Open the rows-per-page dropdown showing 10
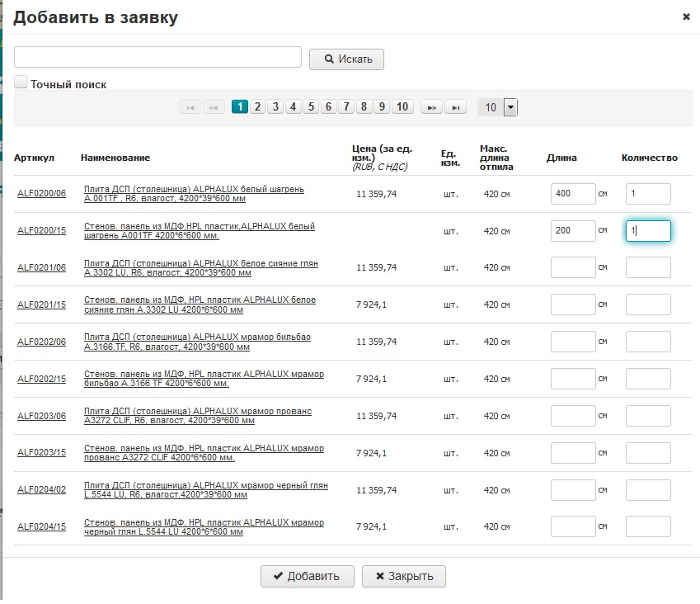Viewport: 700px width, 604px height. click(510, 107)
